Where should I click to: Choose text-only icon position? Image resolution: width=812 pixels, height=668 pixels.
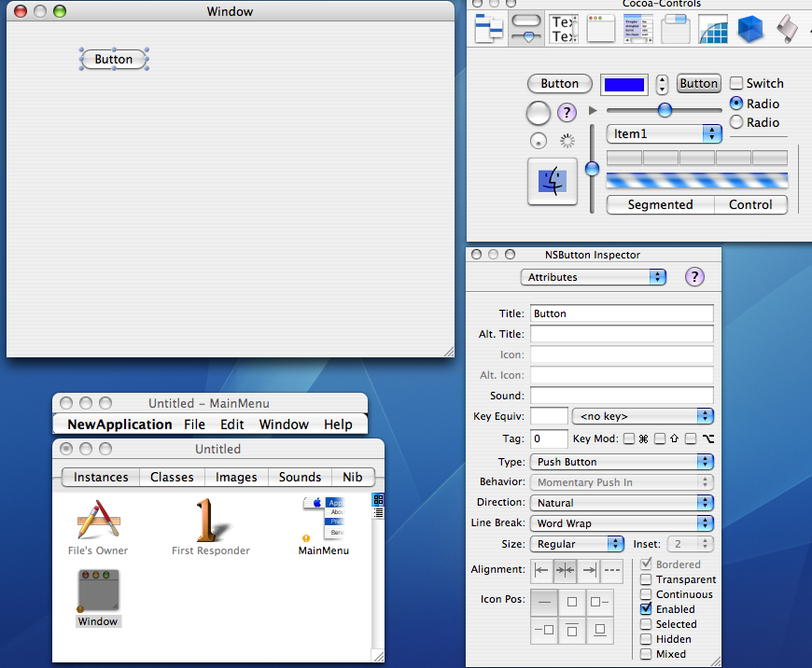(544, 603)
